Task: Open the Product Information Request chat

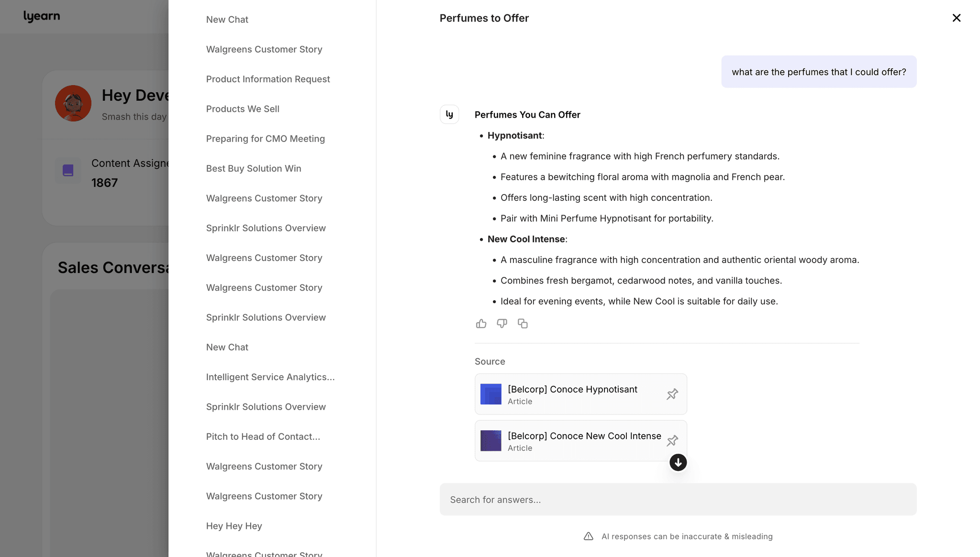Action: 268,79
